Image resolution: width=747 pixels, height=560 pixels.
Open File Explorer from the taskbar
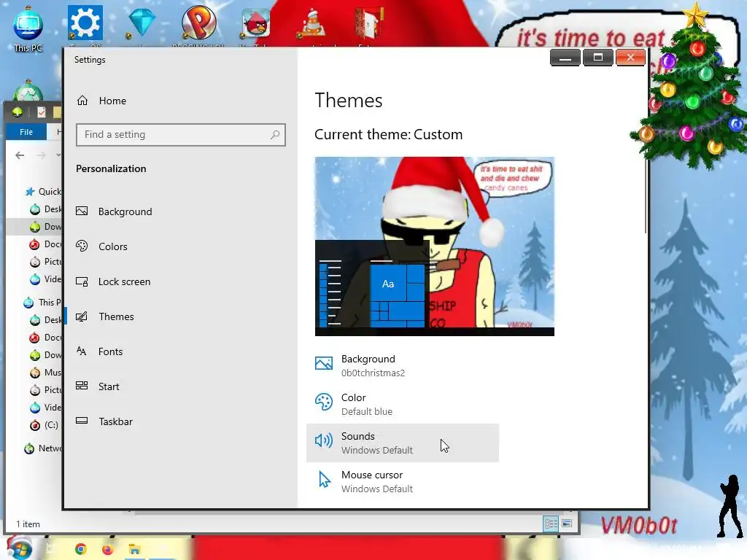click(x=134, y=550)
